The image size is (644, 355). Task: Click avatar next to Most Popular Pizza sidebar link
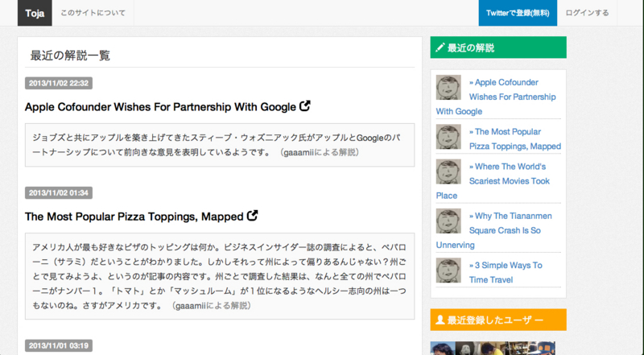(x=448, y=137)
